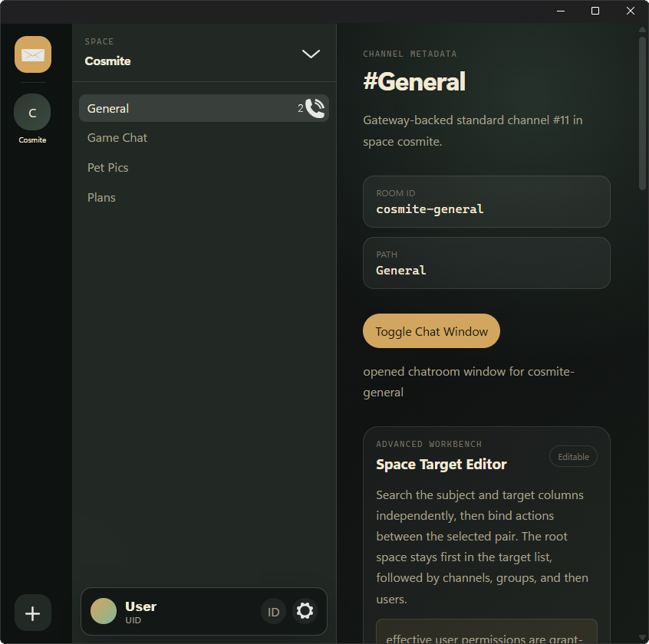Click the User name label
The height and width of the screenshot is (644, 649).
click(140, 606)
